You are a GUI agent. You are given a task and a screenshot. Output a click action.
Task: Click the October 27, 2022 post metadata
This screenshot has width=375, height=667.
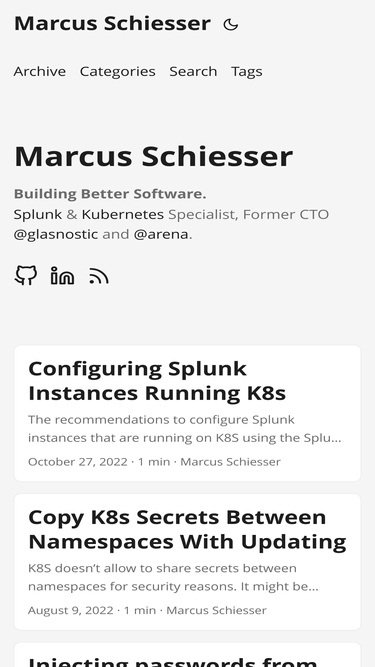tap(154, 462)
